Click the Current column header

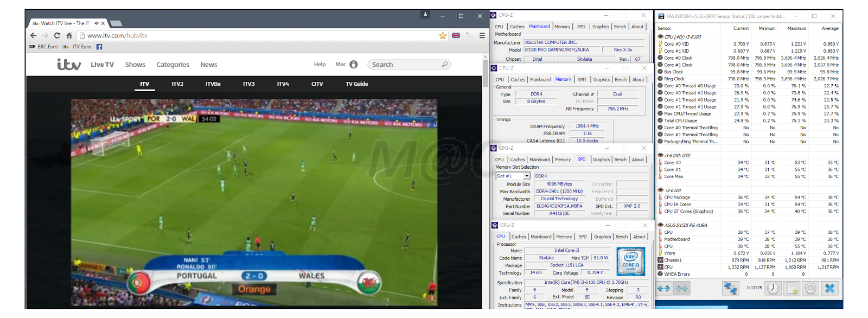(x=741, y=28)
